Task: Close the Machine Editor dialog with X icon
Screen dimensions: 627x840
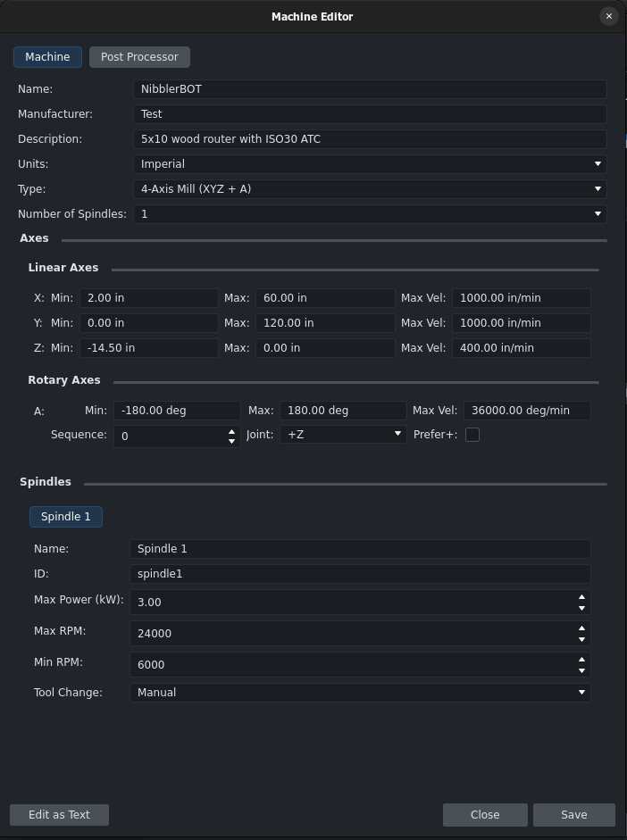Action: [609, 16]
